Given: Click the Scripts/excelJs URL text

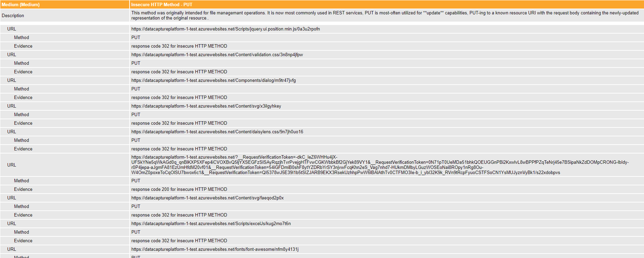Looking at the screenshot, I should [x=211, y=224].
